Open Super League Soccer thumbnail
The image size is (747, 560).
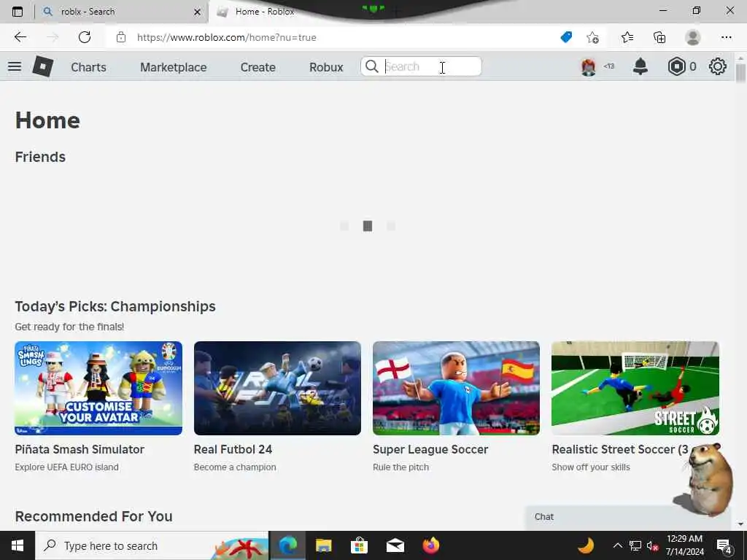pos(457,388)
